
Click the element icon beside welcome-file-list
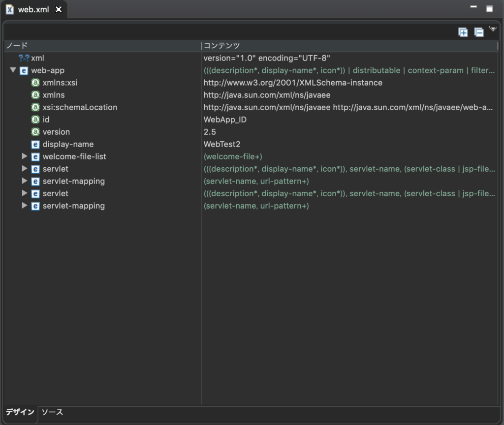34,156
